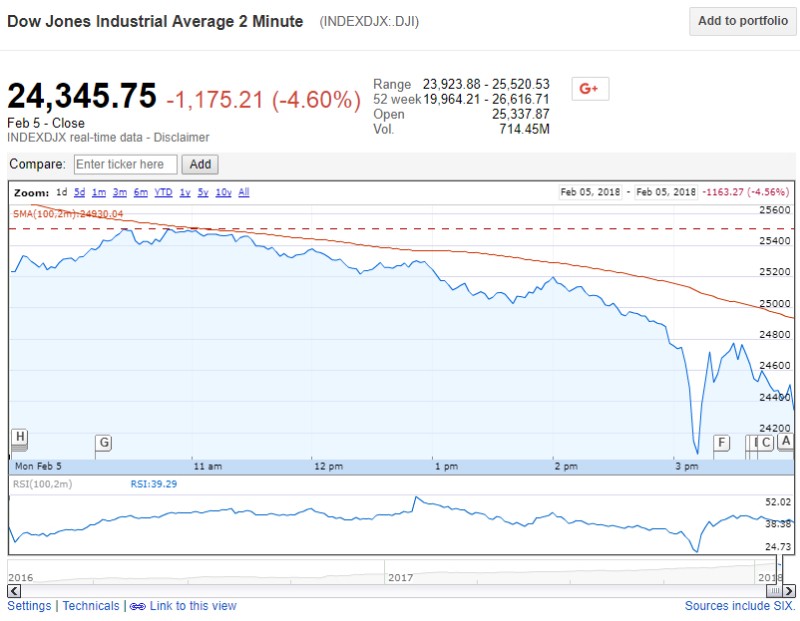This screenshot has width=800, height=621.
Task: Open news marker H on chart
Action: [19, 437]
